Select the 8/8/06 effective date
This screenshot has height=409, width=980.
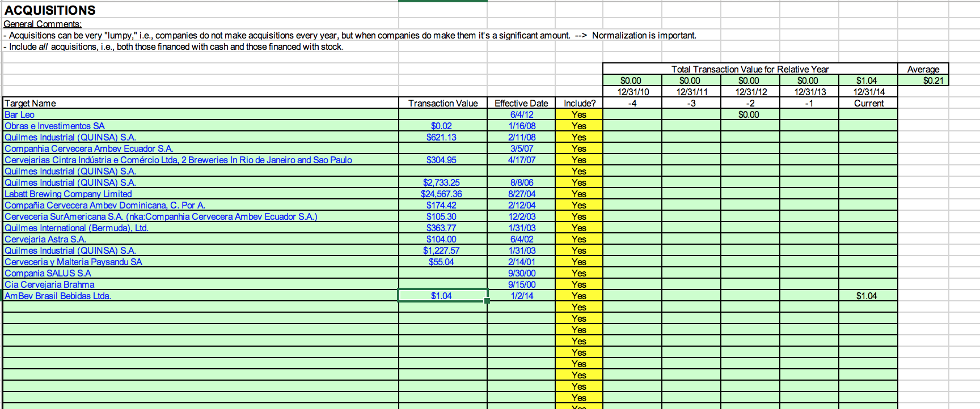click(522, 182)
